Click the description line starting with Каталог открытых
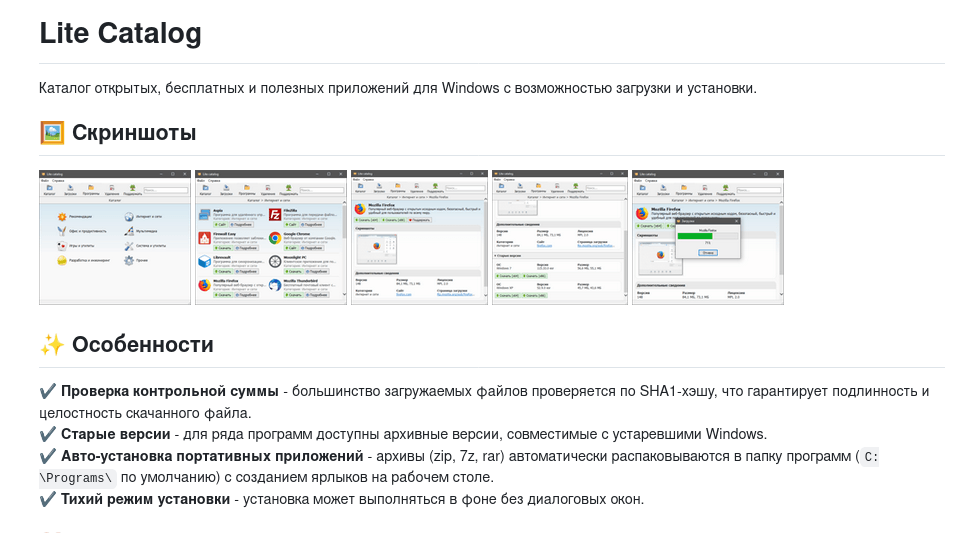Viewport: 955px width, 533px height. coord(398,88)
